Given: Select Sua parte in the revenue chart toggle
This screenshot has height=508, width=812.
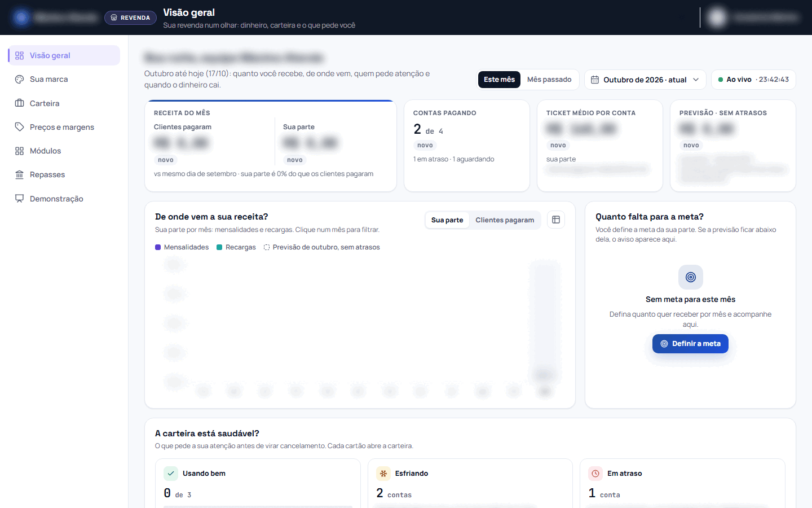Looking at the screenshot, I should coord(447,220).
